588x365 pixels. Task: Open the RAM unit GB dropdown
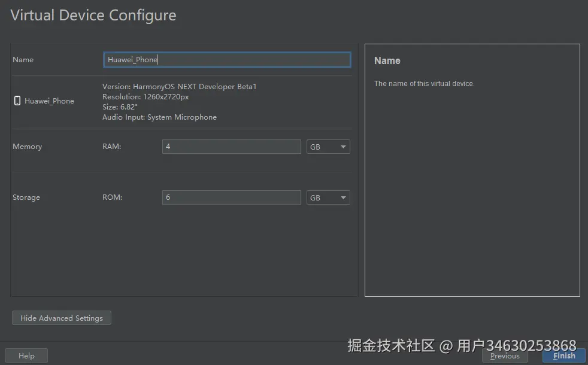(328, 147)
